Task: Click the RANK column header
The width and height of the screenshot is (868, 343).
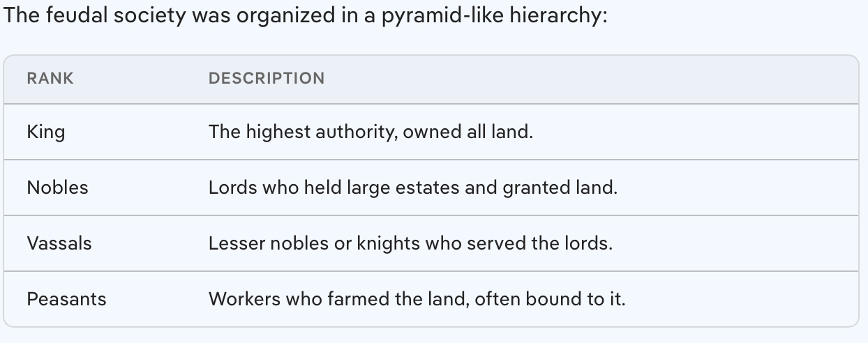Action: pos(50,78)
